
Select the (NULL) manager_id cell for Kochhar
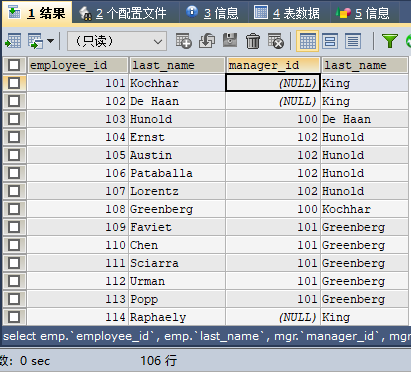(273, 83)
